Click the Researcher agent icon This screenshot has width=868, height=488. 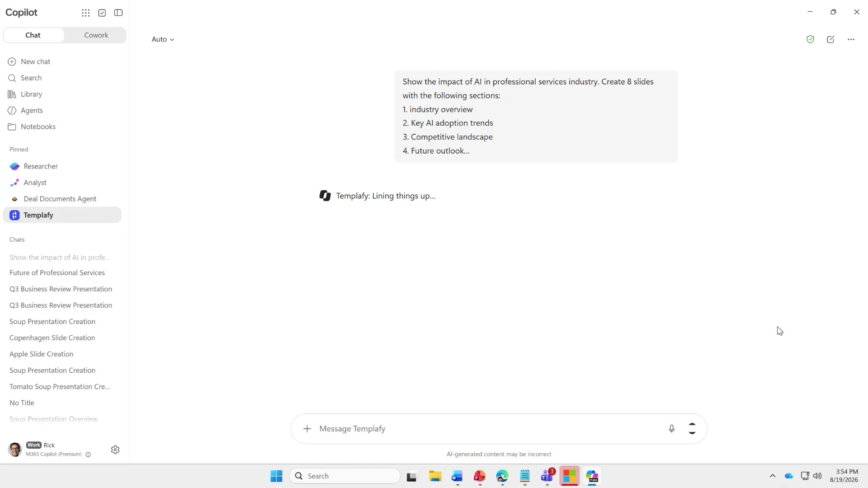pyautogui.click(x=14, y=166)
